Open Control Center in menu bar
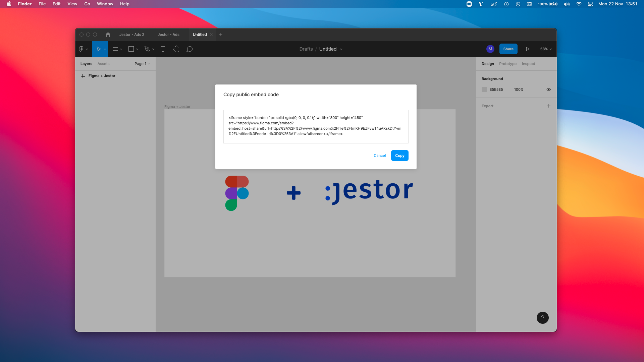The image size is (644, 362). pos(590,4)
